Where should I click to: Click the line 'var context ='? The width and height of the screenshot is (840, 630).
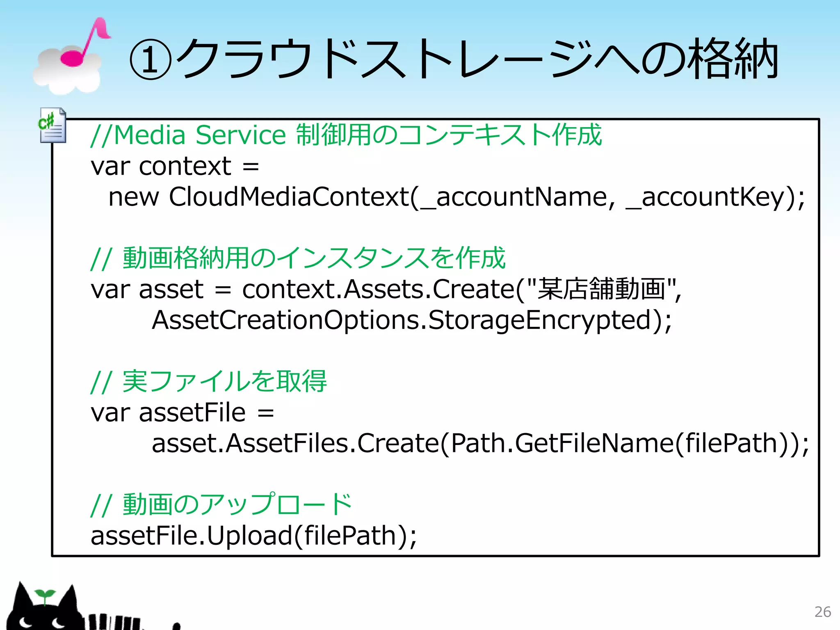[175, 166]
